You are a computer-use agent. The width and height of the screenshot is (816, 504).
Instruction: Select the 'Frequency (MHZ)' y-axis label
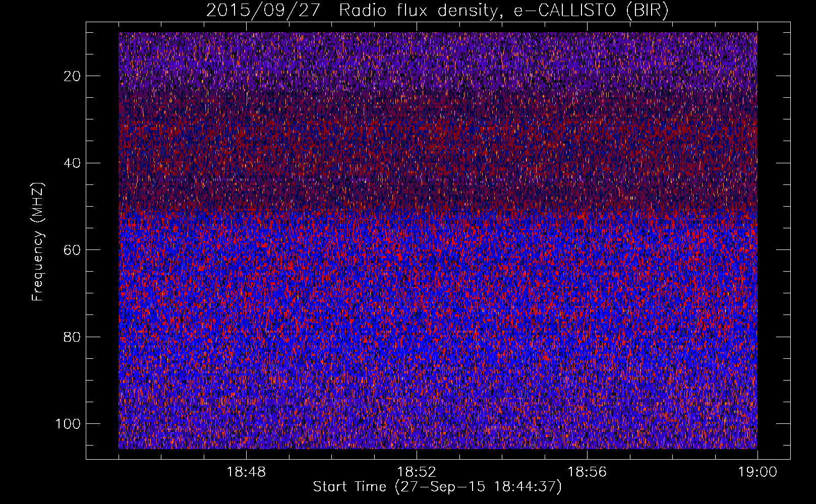38,241
